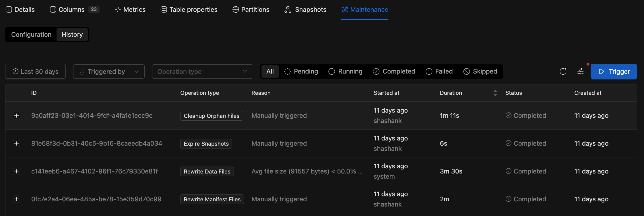
Task: Filter status by Pending
Action: coord(301,71)
